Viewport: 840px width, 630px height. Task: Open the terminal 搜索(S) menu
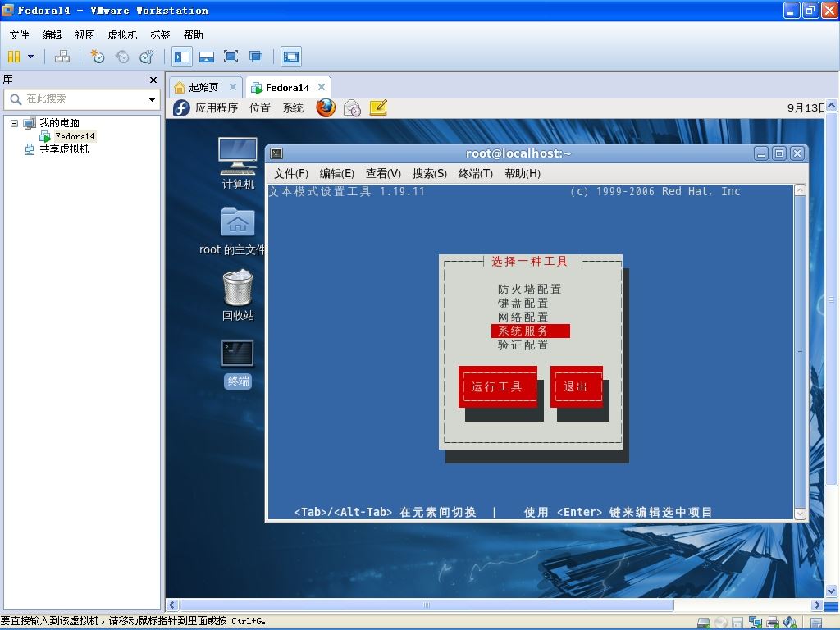pyautogui.click(x=429, y=174)
